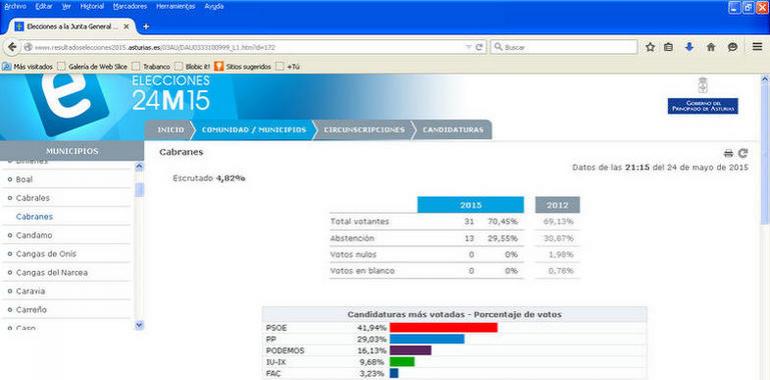Select Cangas de Onís municipality
Viewport: 770px width, 380px height.
(46, 254)
